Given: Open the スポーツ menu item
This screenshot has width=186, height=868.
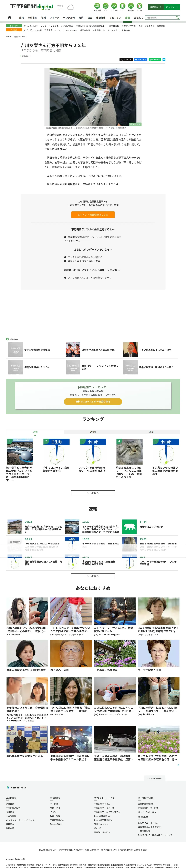Looking at the screenshot, I should (x=54, y=18).
